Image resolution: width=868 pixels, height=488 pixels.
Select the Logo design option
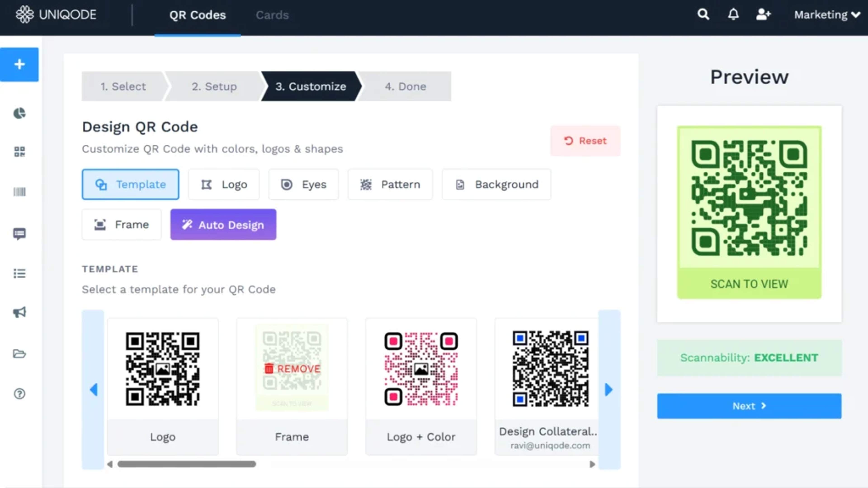click(x=224, y=184)
